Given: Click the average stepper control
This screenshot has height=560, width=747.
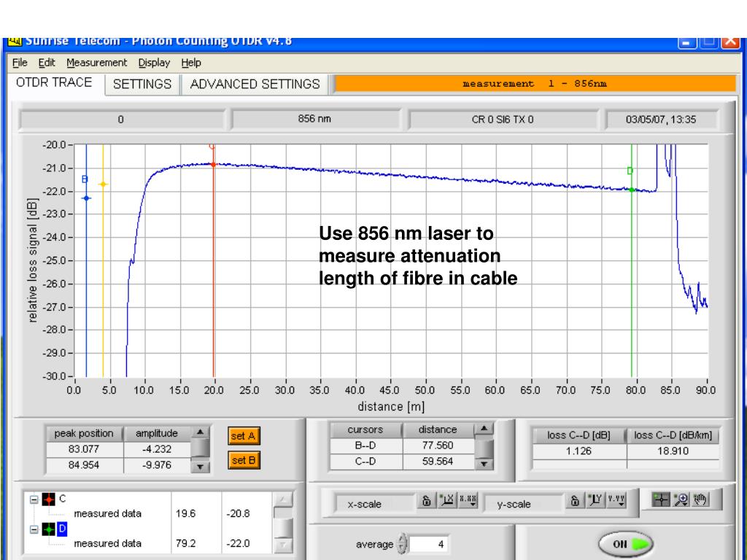Looking at the screenshot, I should [403, 544].
